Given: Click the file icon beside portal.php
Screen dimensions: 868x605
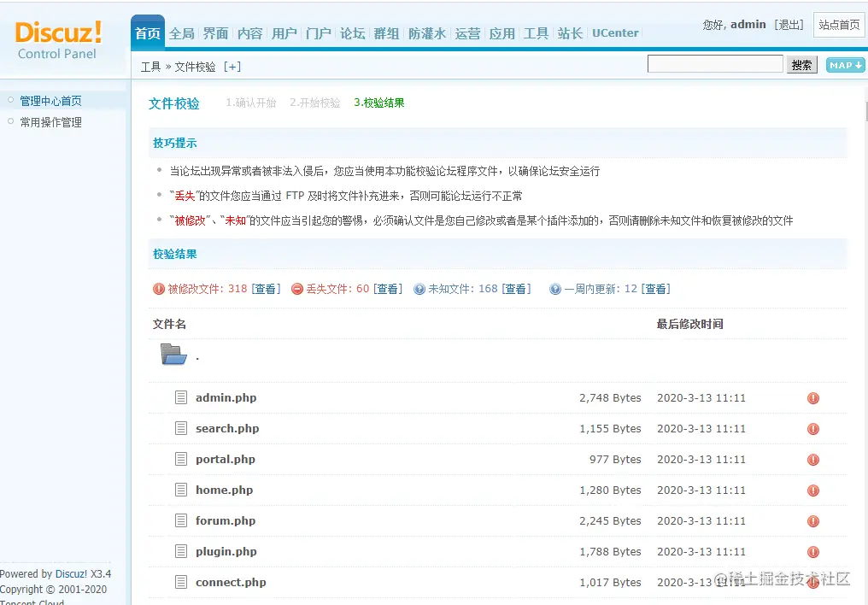Looking at the screenshot, I should point(181,459).
